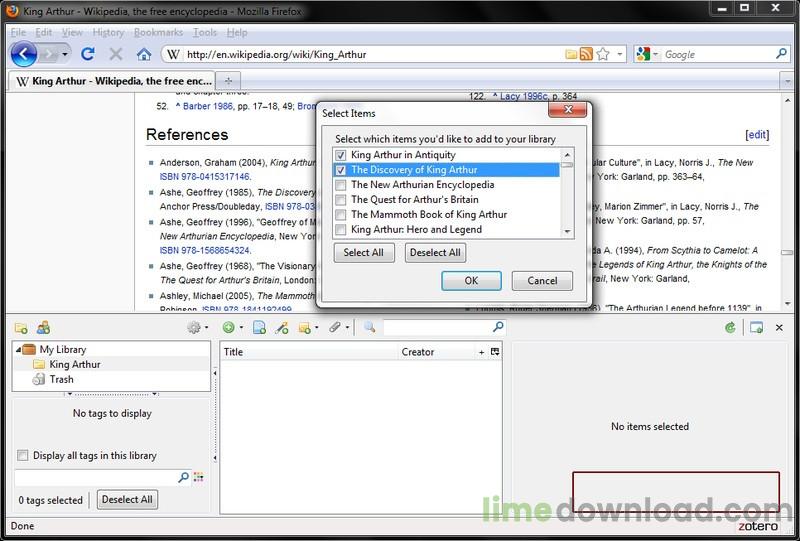Viewport: 800px width, 541px height.
Task: Open the Help menu
Action: pyautogui.click(x=237, y=32)
